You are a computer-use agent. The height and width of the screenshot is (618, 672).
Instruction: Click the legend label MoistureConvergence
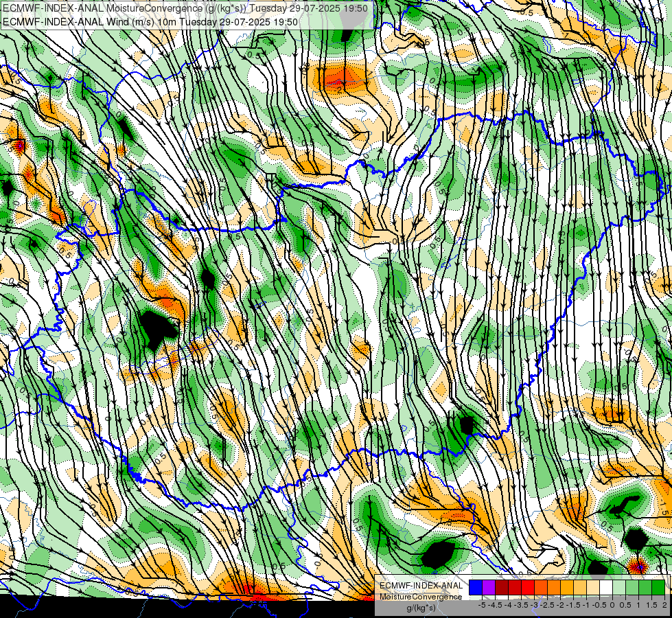[421, 597]
